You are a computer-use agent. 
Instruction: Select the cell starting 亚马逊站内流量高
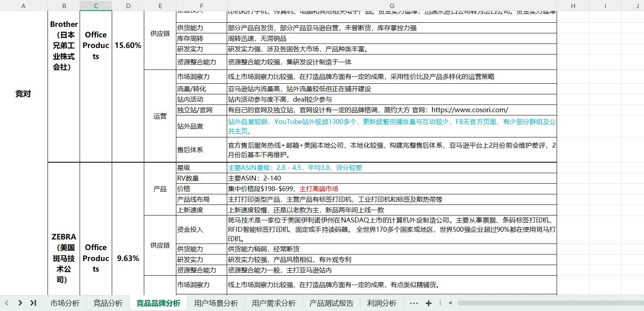(392, 89)
